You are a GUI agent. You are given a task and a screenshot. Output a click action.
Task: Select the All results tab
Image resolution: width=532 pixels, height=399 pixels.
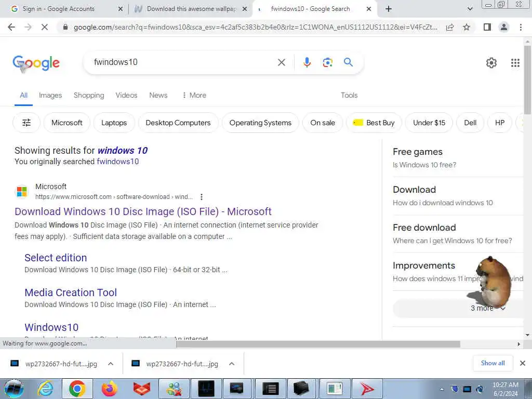coord(23,96)
